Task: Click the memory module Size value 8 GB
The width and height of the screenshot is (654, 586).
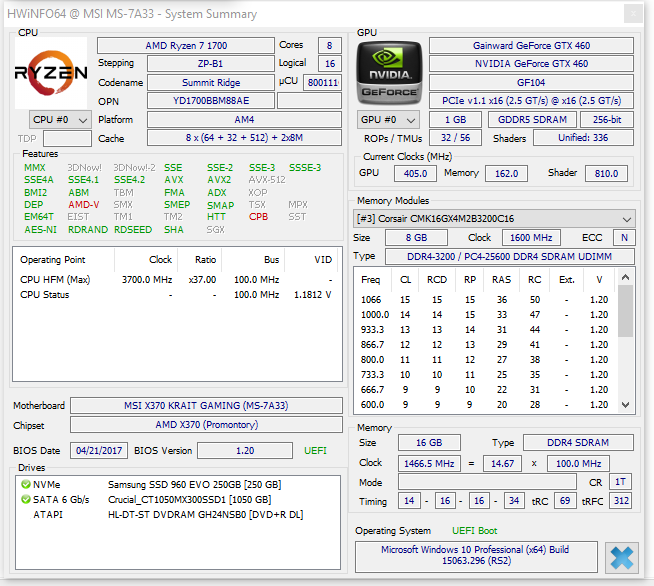Action: coord(416,238)
